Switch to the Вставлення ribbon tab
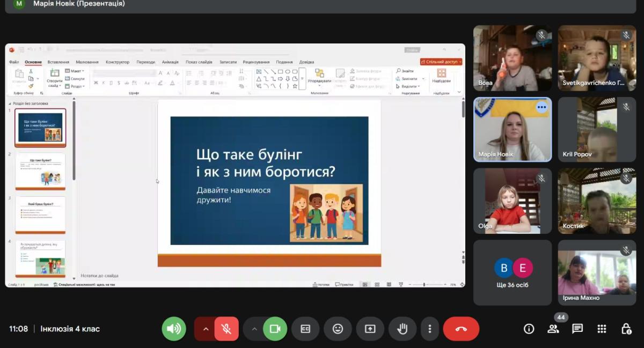This screenshot has height=348, width=644. click(x=58, y=62)
